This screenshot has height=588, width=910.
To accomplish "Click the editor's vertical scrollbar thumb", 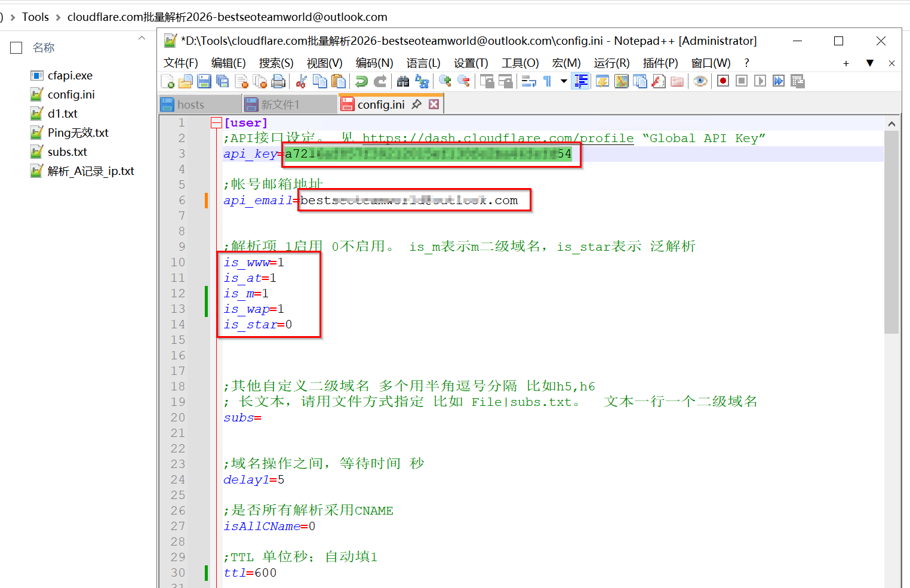I will pos(891,233).
